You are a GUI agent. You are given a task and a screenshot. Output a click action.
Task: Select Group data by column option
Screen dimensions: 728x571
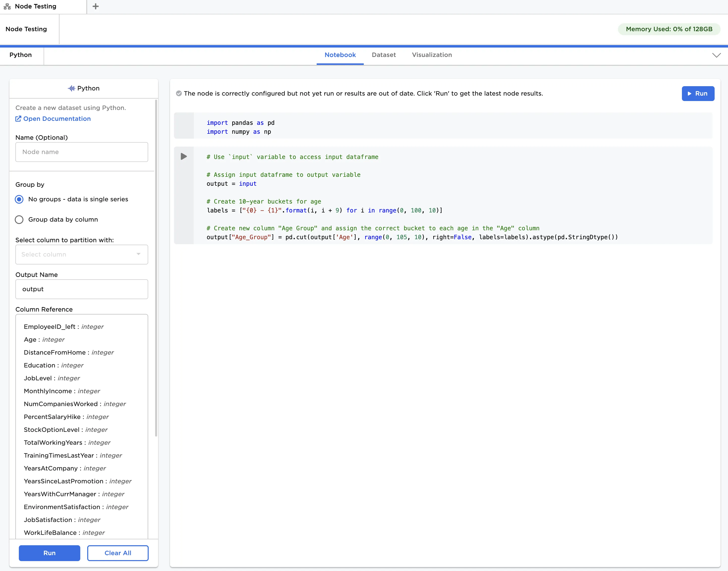pos(19,220)
